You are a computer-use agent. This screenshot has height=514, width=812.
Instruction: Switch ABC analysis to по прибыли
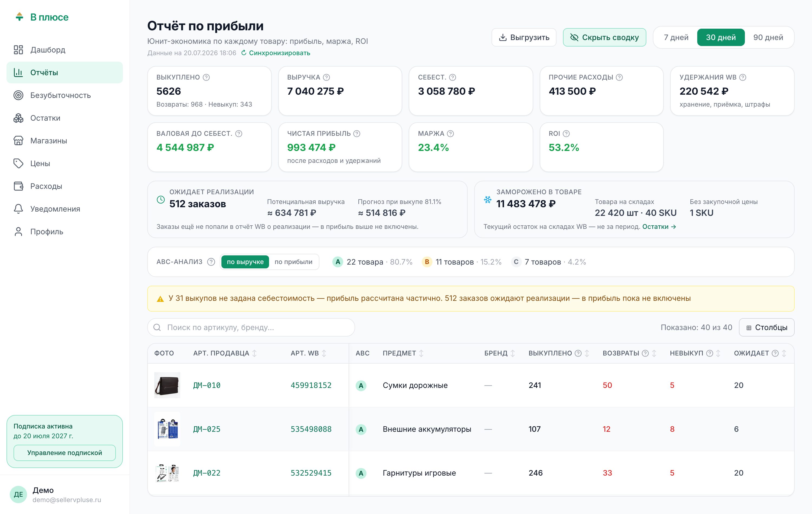coord(293,262)
